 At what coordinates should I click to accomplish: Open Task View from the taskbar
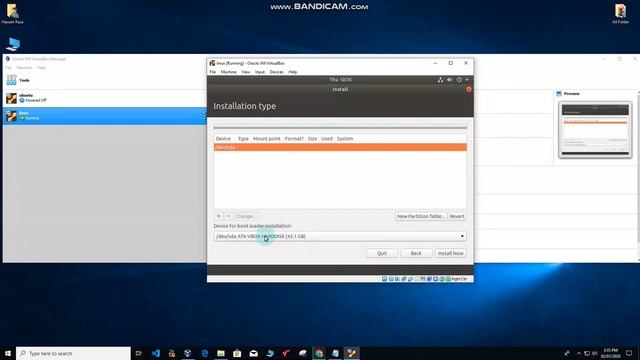tap(139, 353)
